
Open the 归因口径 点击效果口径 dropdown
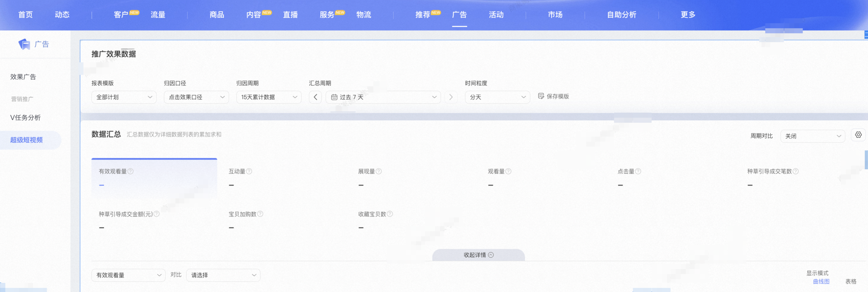pos(196,97)
